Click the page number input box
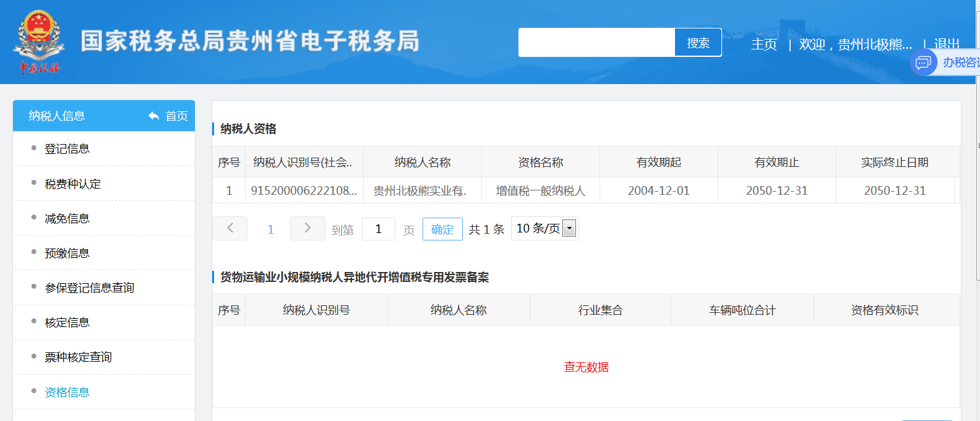The image size is (980, 421). pos(378,229)
